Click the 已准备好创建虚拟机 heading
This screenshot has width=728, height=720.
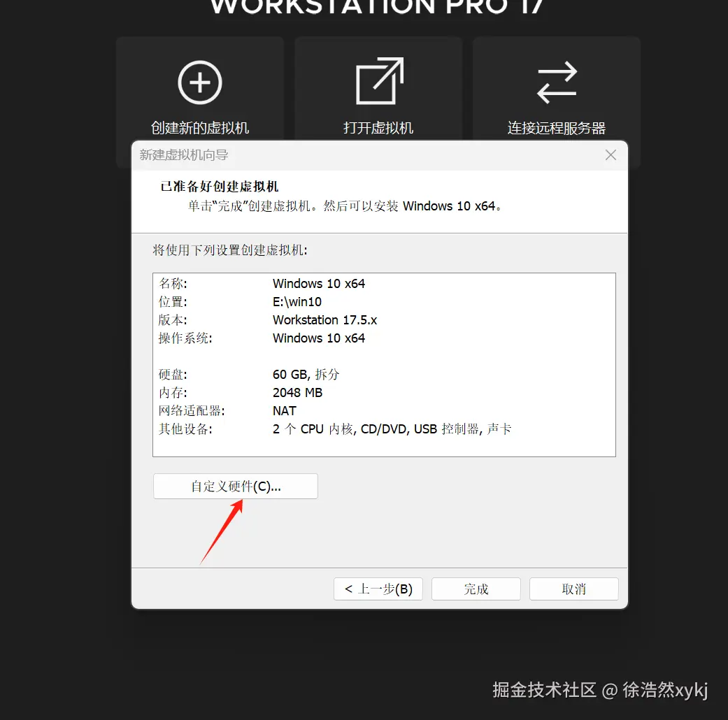pyautogui.click(x=219, y=187)
